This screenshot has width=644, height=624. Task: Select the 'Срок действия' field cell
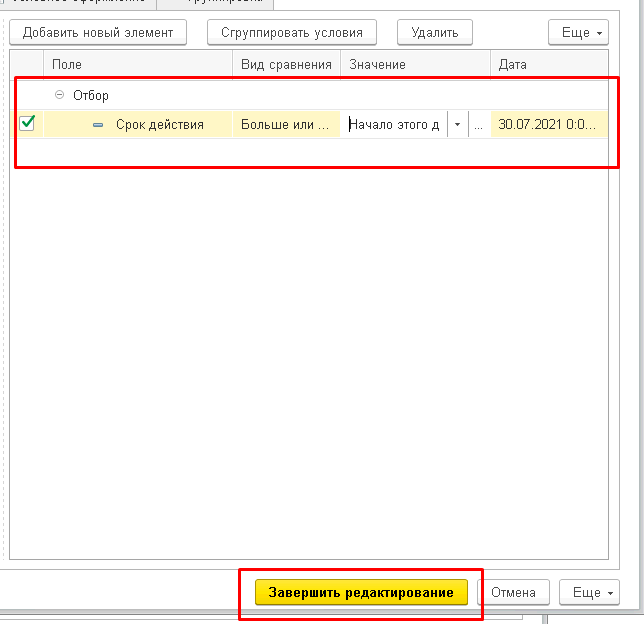point(138,124)
